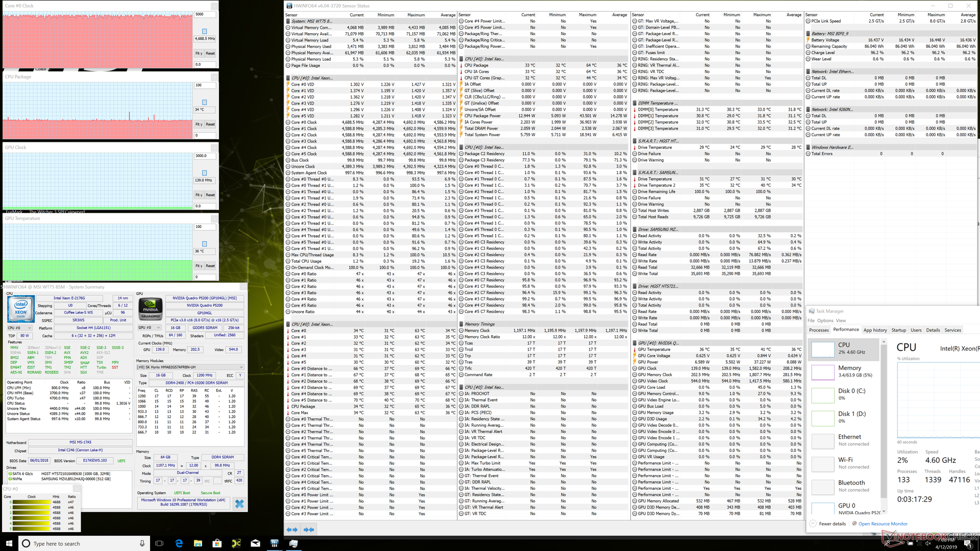
Task: Open the CPU #0 selector dropdown
Action: tap(19, 328)
